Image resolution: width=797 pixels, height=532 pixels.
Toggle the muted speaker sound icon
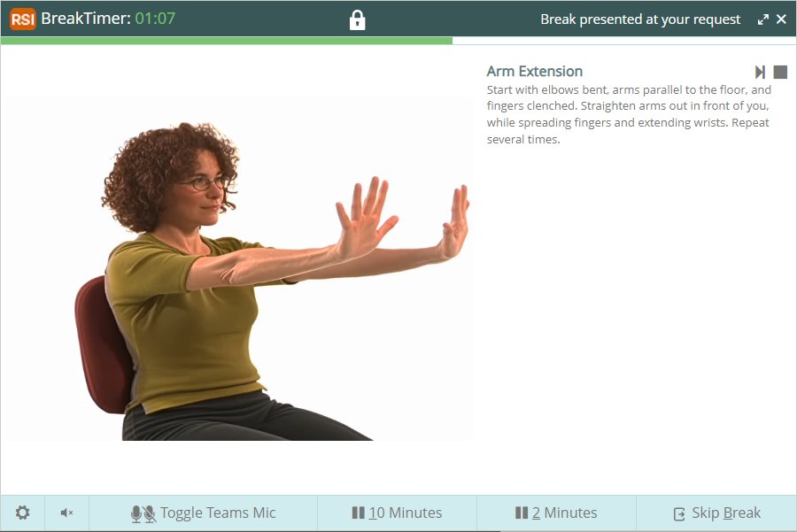66,513
